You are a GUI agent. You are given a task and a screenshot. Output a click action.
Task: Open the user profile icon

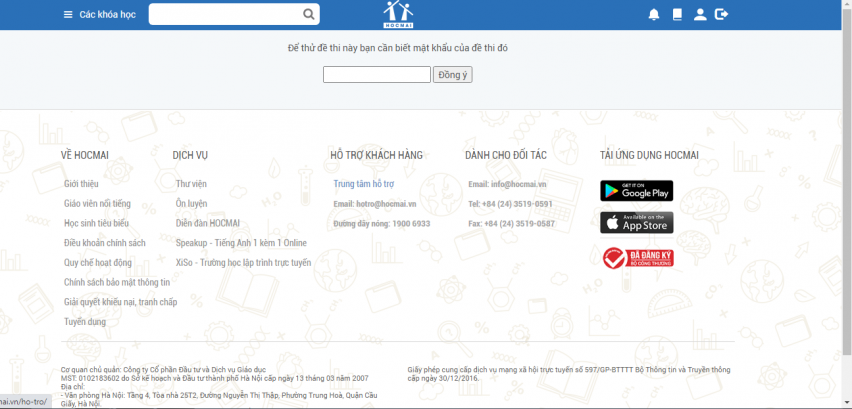tap(700, 14)
